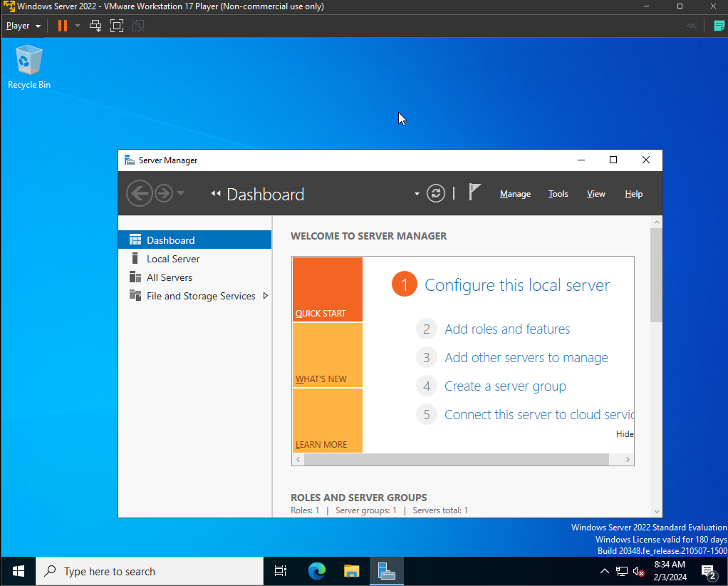Open the Tools menu
Viewport: 728px width, 586px height.
558,194
